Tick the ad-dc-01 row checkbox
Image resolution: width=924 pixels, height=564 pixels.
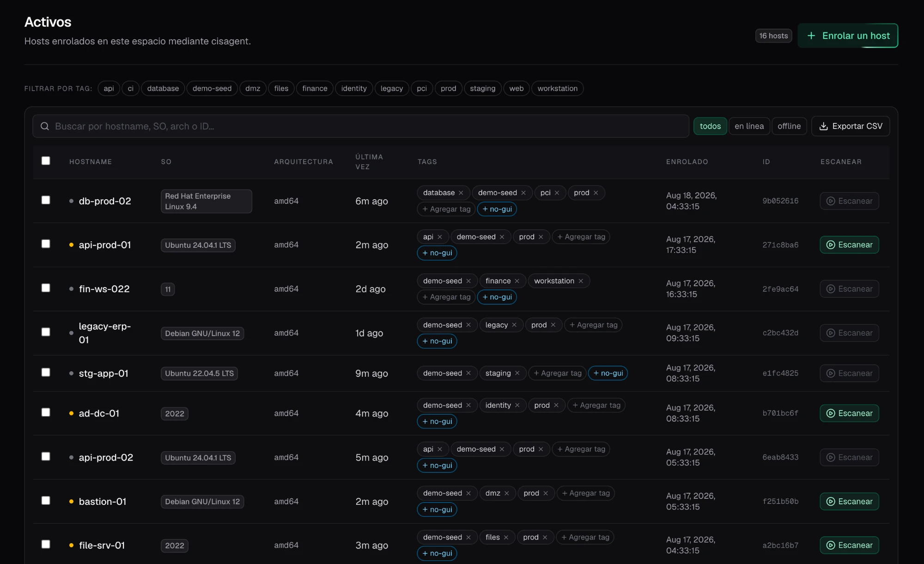(46, 412)
